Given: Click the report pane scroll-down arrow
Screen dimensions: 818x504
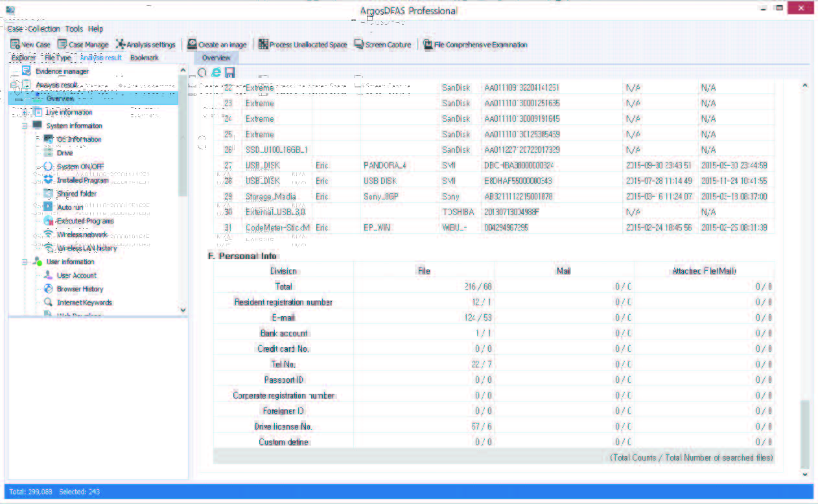Looking at the screenshot, I should point(805,475).
